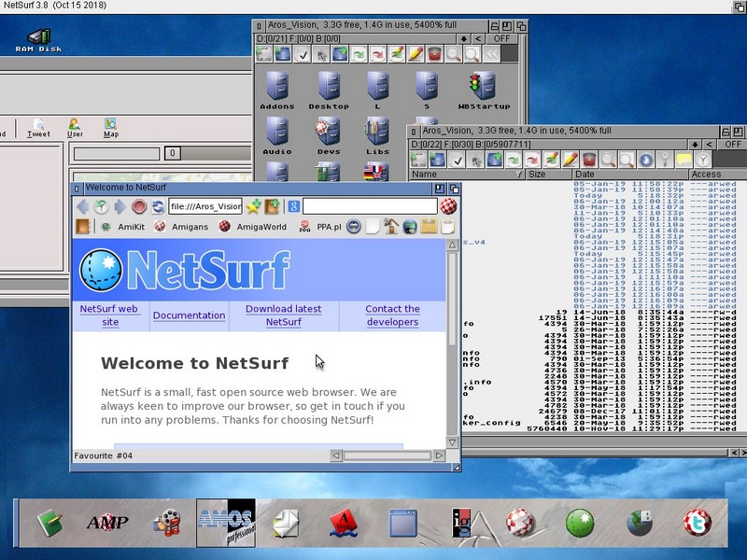Switch to the Map tab

(x=110, y=128)
